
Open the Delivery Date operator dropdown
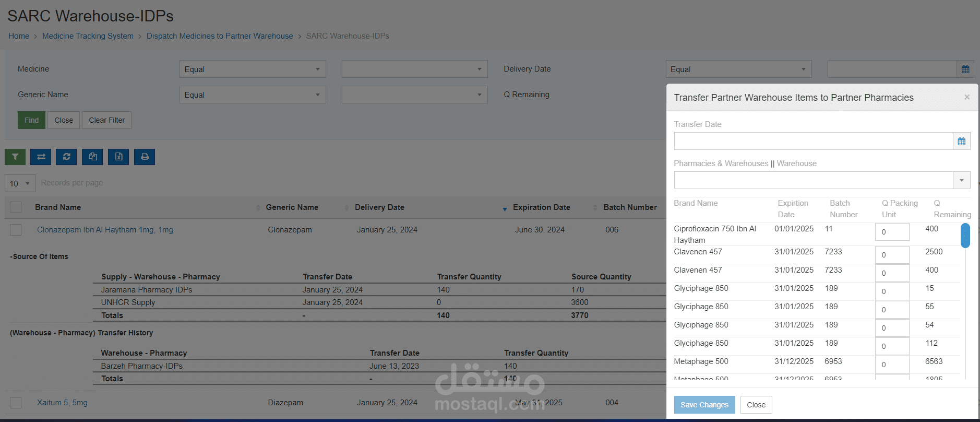tap(739, 69)
